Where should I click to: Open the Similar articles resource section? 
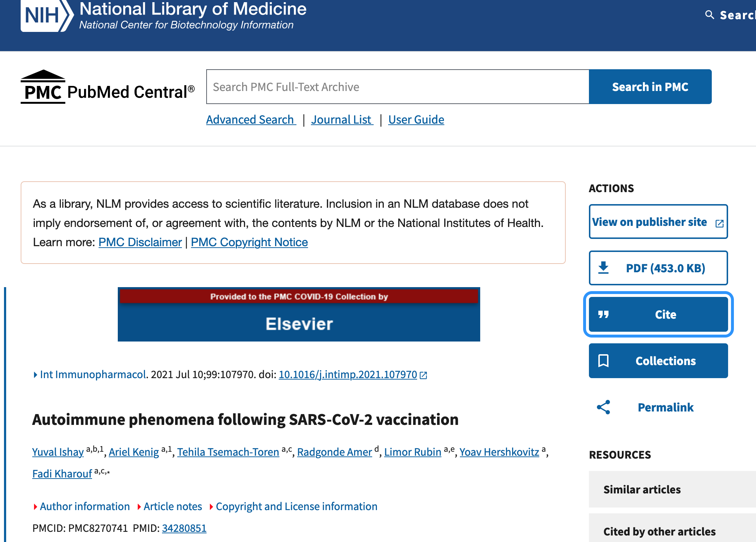coord(642,489)
